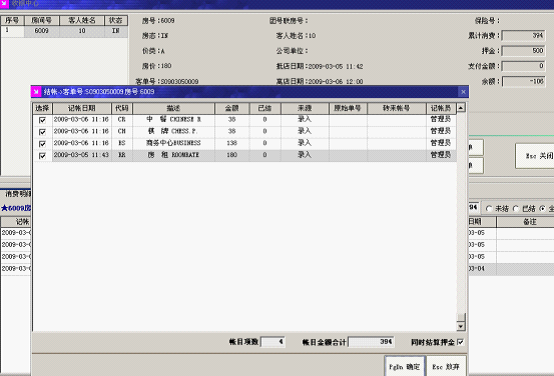The image size is (554, 376).
Task: Select room 6009 cell in the left room list
Action: click(x=42, y=31)
